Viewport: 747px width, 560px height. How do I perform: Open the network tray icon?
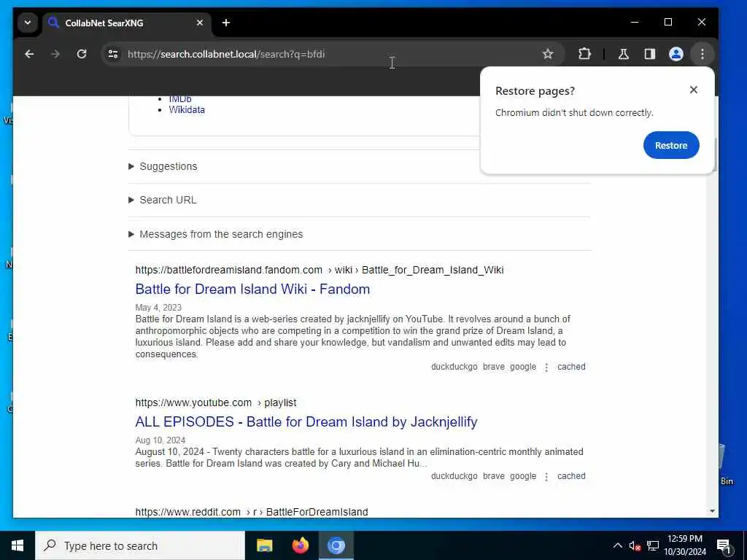pos(653,545)
